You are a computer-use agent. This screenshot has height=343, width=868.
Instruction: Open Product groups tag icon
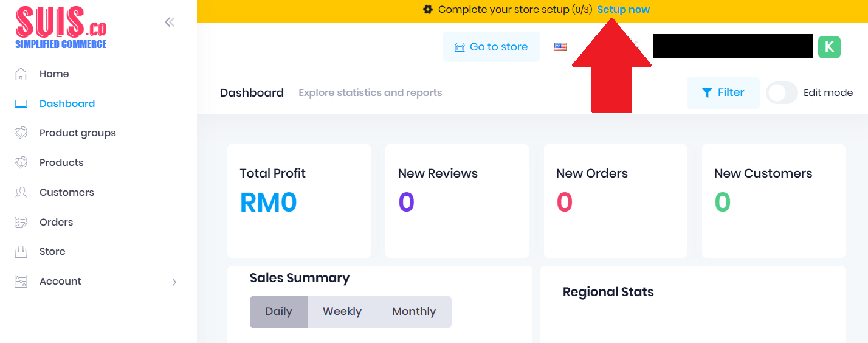[x=21, y=133]
